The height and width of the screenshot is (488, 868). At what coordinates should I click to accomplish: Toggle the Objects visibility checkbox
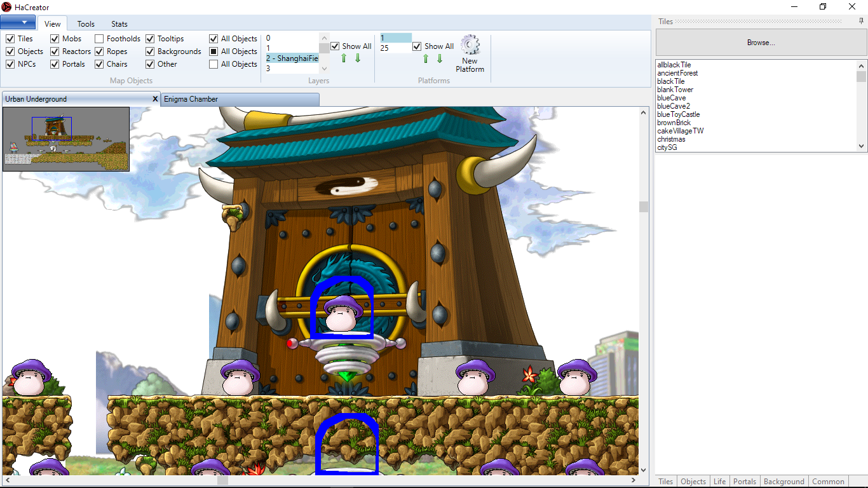pos(10,51)
